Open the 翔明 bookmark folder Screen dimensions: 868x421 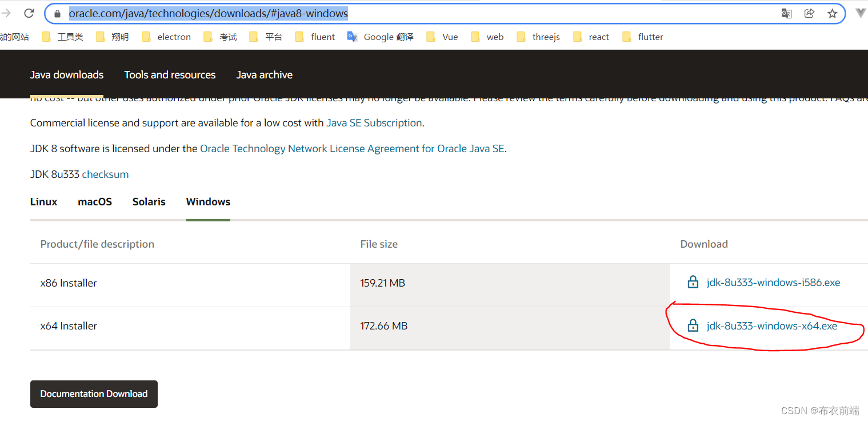click(x=113, y=37)
